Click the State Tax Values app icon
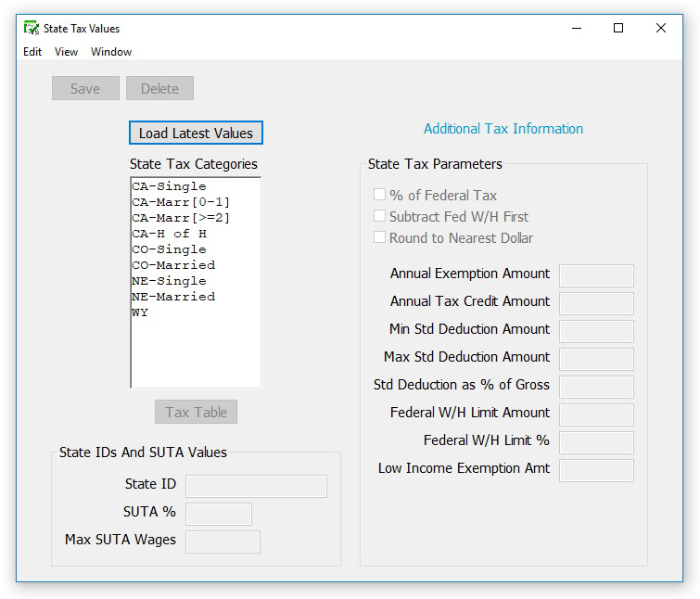Image resolution: width=700 pixels, height=599 pixels. pyautogui.click(x=31, y=28)
